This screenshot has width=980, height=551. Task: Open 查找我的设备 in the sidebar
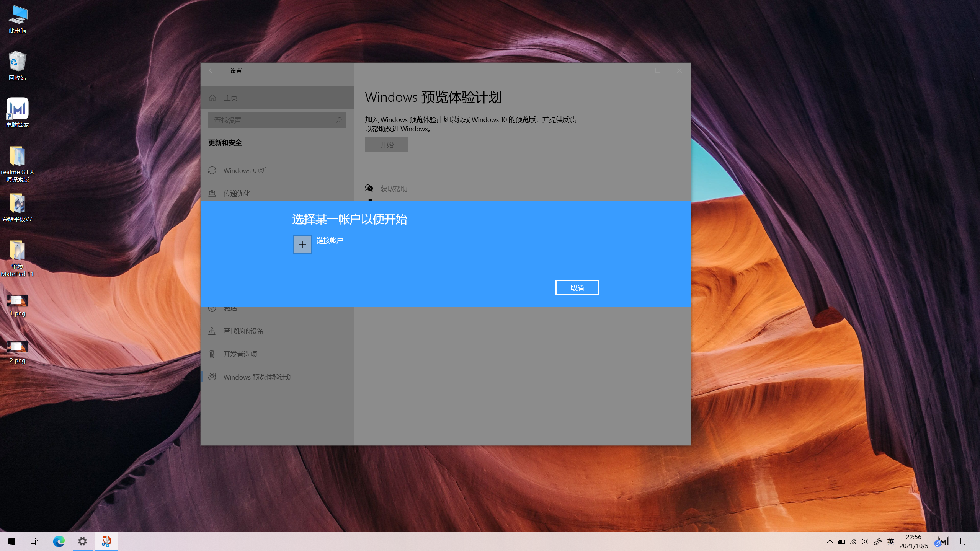(277, 331)
